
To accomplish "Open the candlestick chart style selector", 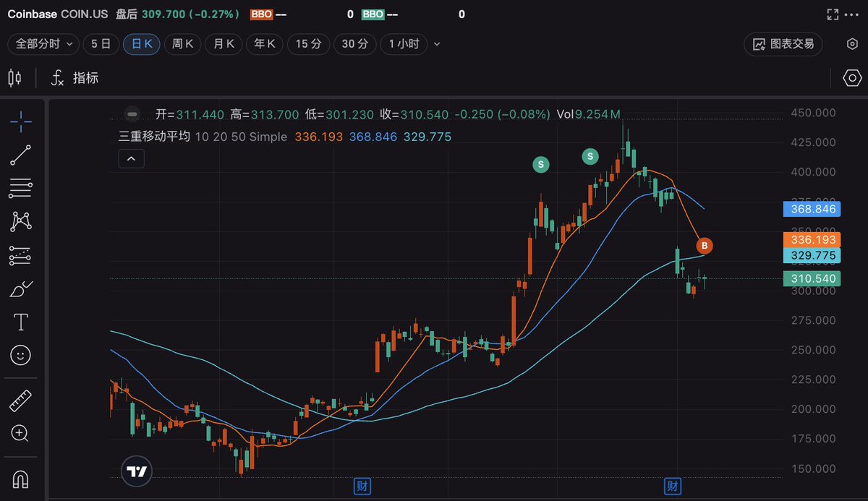I will coord(15,77).
